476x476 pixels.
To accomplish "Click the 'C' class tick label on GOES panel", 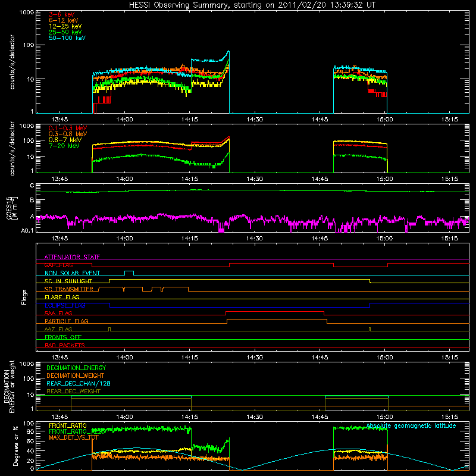I will (32, 186).
